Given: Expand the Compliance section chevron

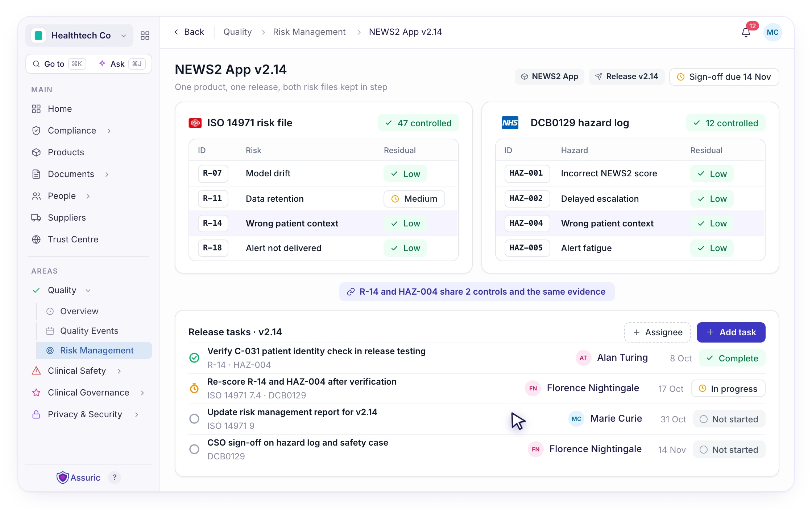Looking at the screenshot, I should coord(109,131).
